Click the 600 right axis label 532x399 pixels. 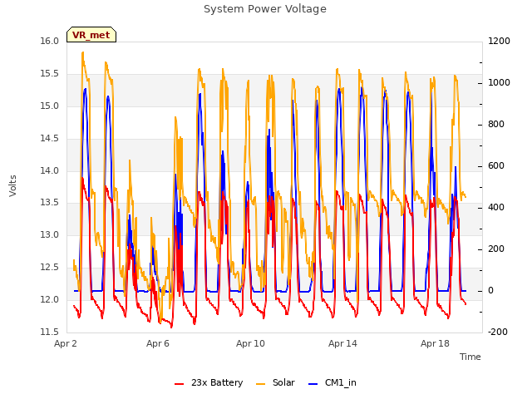point(496,166)
